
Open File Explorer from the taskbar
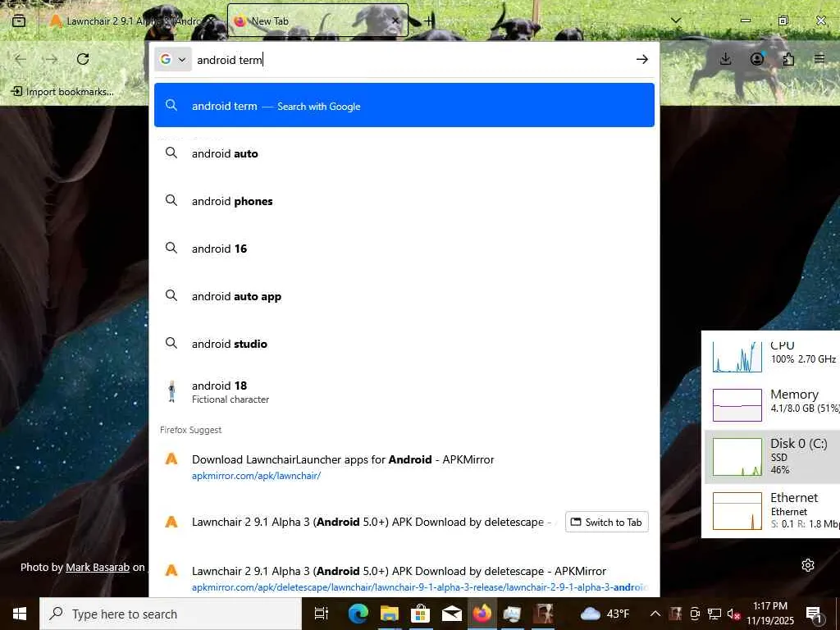[x=390, y=614]
